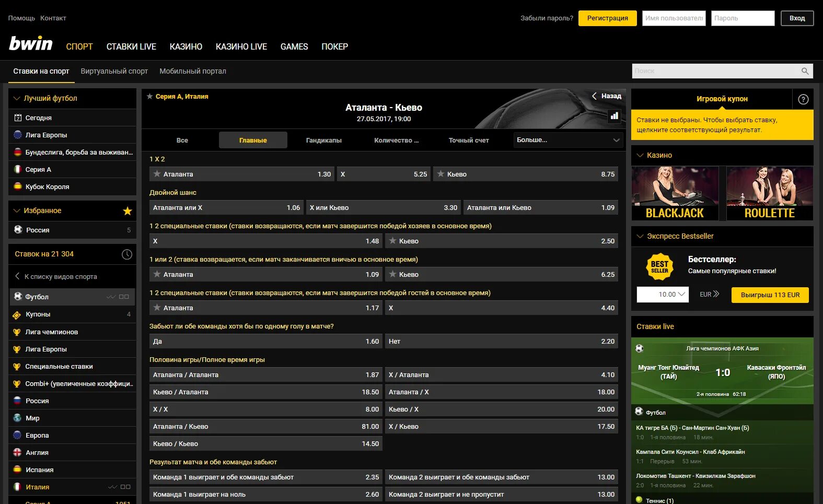Collapse the Избранное section
The height and width of the screenshot is (504, 823).
pos(17,210)
